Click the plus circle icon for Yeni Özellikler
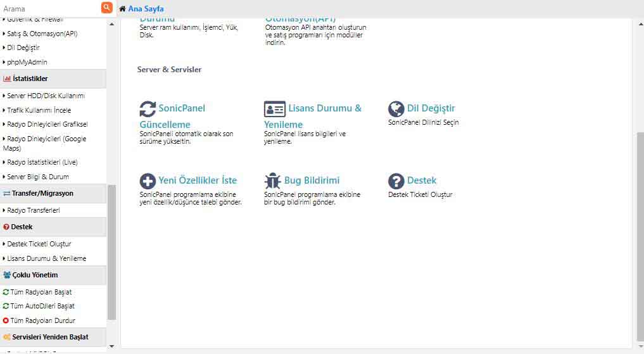The height and width of the screenshot is (354, 644). coord(148,181)
